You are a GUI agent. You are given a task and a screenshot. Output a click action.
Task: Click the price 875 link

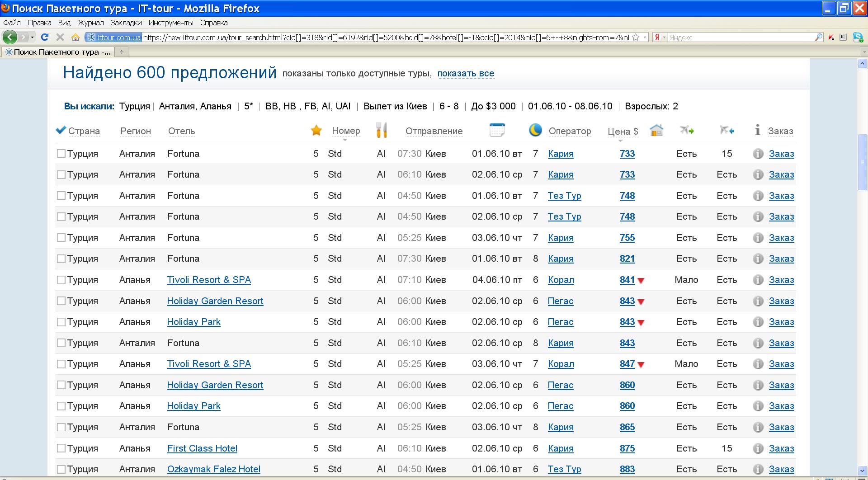click(627, 448)
